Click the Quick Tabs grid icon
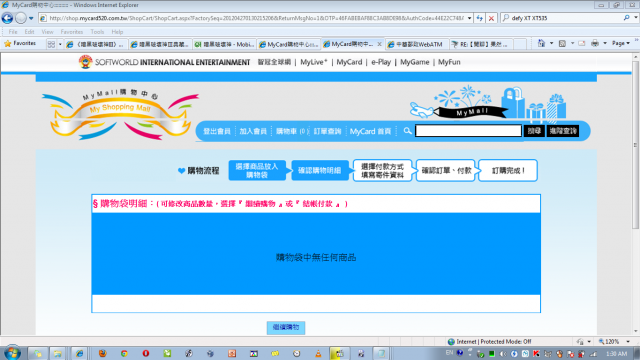The height and width of the screenshot is (360, 640). point(51,44)
